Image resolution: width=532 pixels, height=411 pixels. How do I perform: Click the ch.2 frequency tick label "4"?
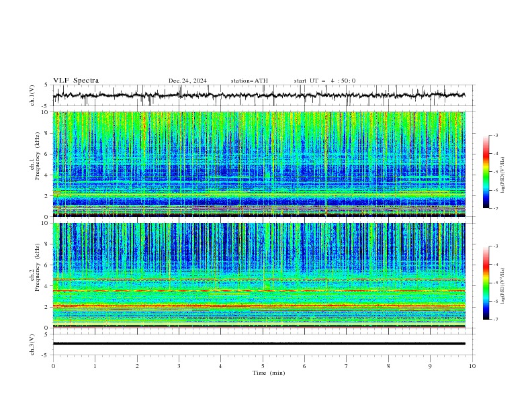point(47,286)
